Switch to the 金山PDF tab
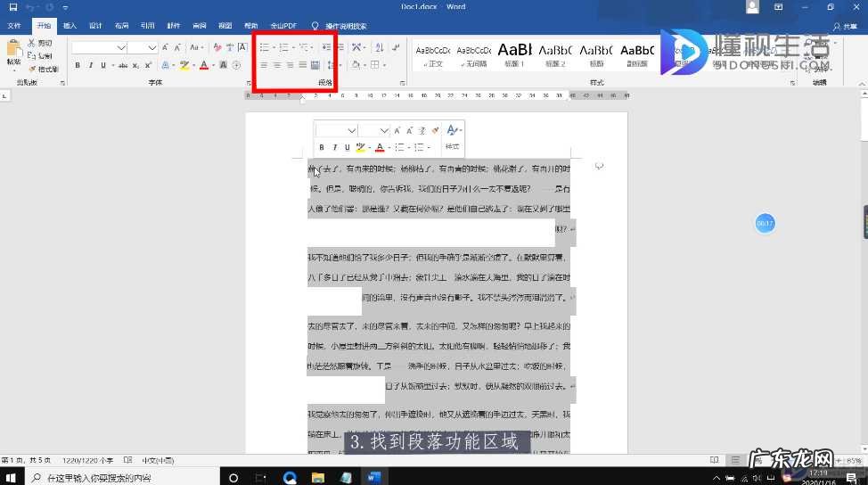This screenshot has width=868, height=485. coord(283,26)
